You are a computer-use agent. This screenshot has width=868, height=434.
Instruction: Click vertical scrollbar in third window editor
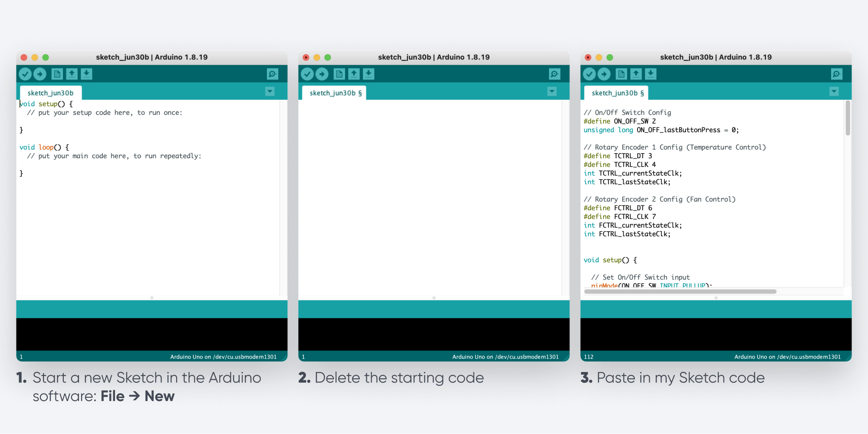pos(848,118)
